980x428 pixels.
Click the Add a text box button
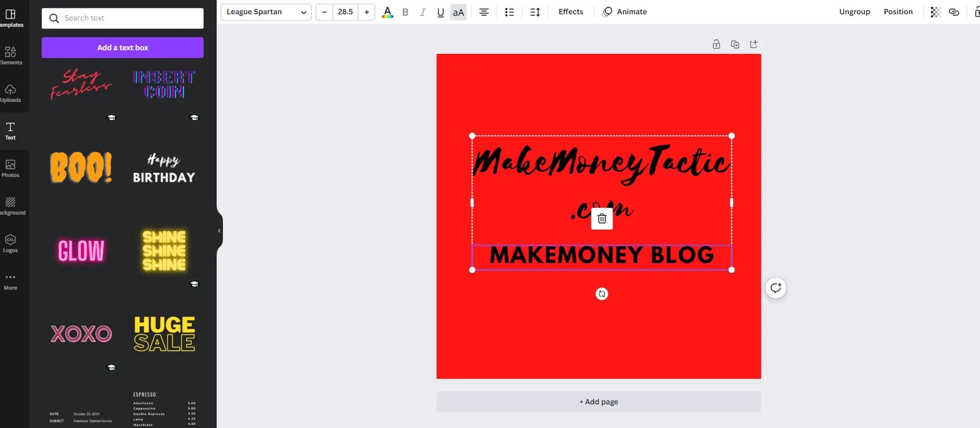(123, 47)
